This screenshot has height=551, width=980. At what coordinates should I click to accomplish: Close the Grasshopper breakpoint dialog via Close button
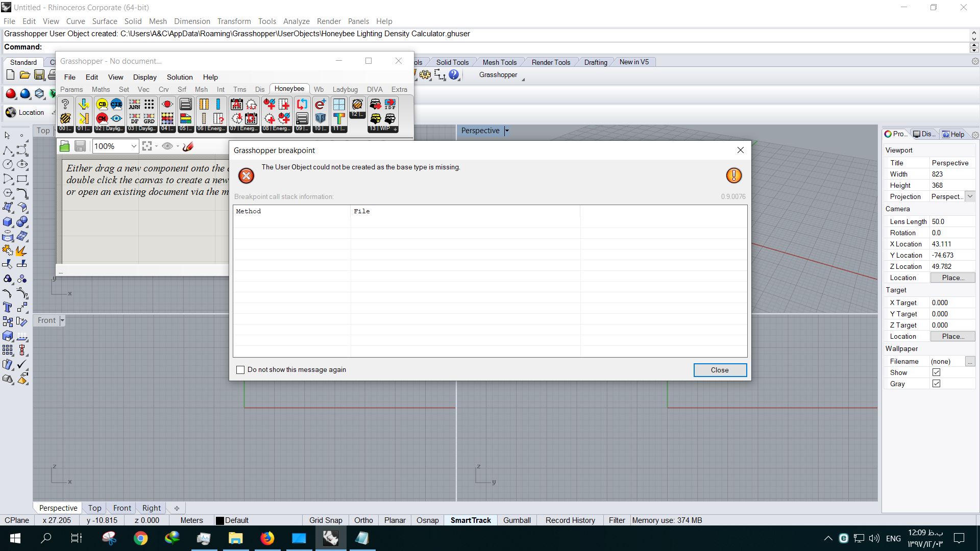pos(720,370)
